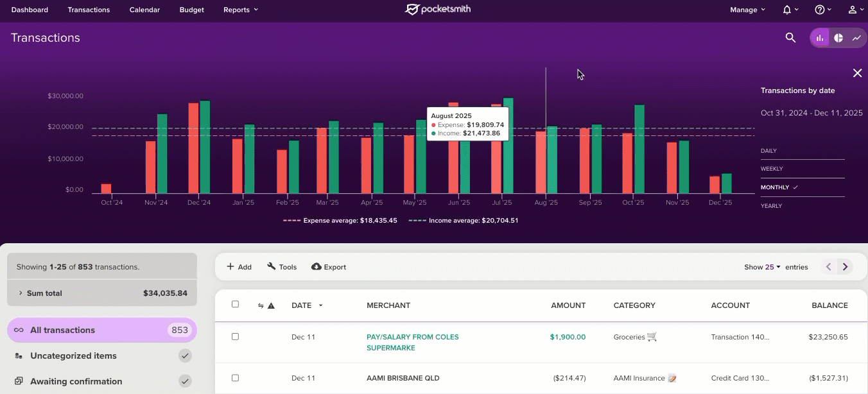Click the Dec '24 green income bar
The width and height of the screenshot is (868, 394).
point(205,147)
